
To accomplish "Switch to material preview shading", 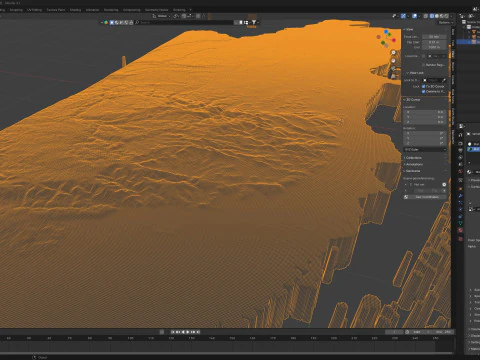I will (x=442, y=16).
